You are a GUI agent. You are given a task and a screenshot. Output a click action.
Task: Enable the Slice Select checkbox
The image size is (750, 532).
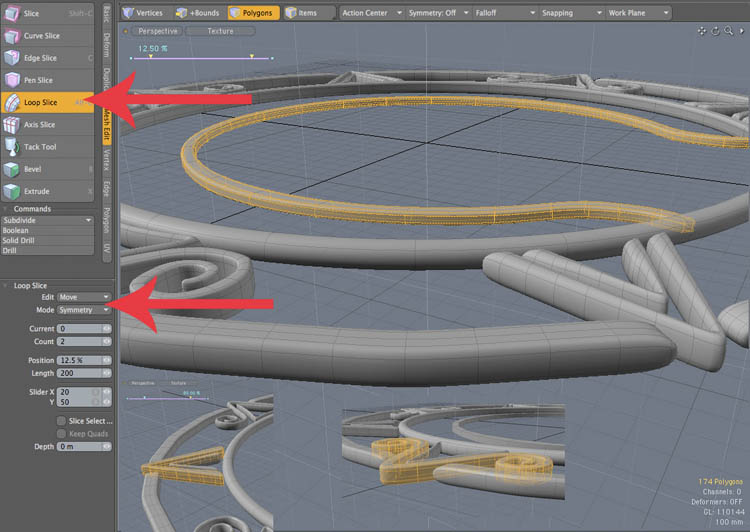pyautogui.click(x=61, y=421)
